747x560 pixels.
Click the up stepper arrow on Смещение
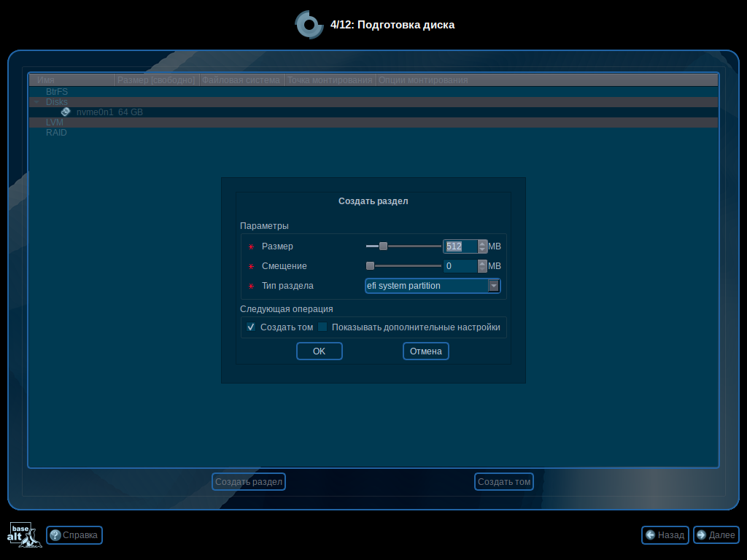click(481, 262)
